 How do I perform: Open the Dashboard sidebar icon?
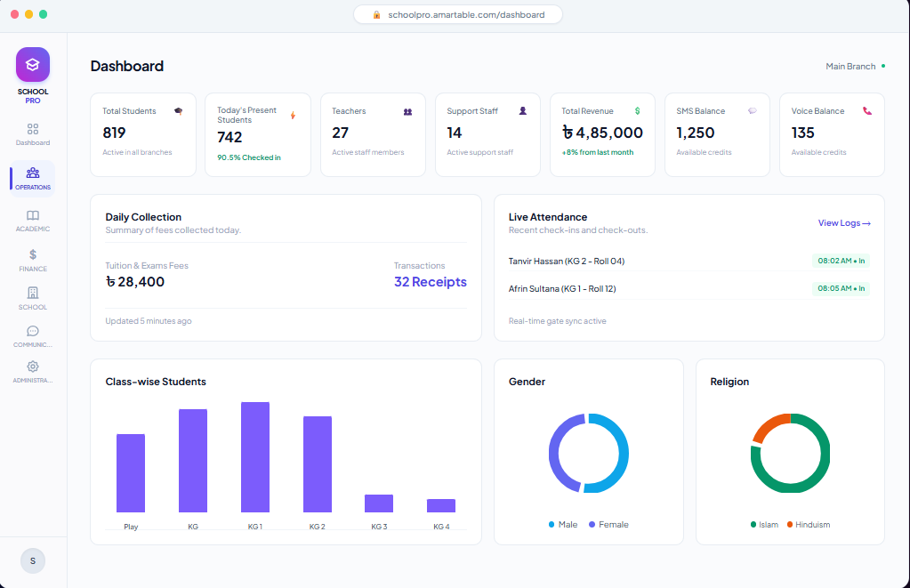pyautogui.click(x=33, y=129)
